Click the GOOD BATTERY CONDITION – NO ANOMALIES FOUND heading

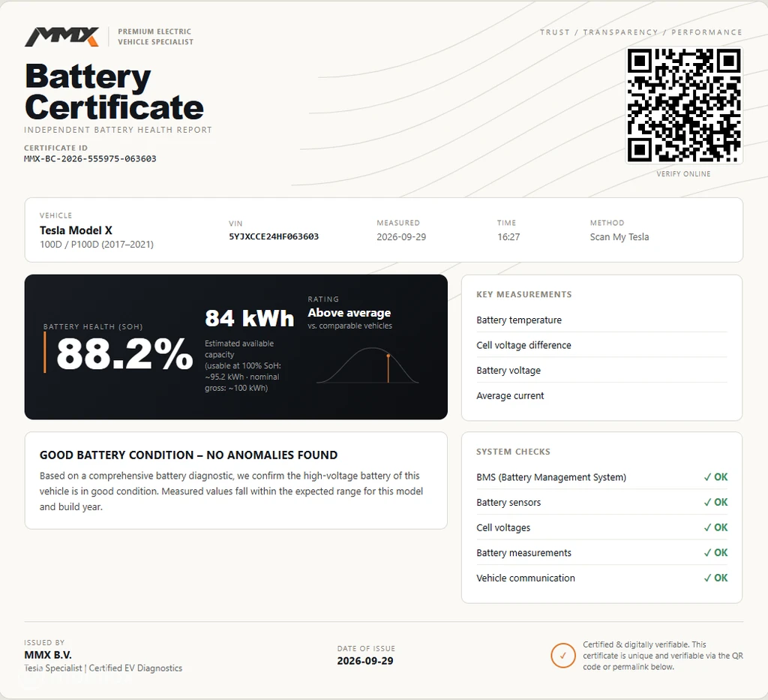[188, 455]
